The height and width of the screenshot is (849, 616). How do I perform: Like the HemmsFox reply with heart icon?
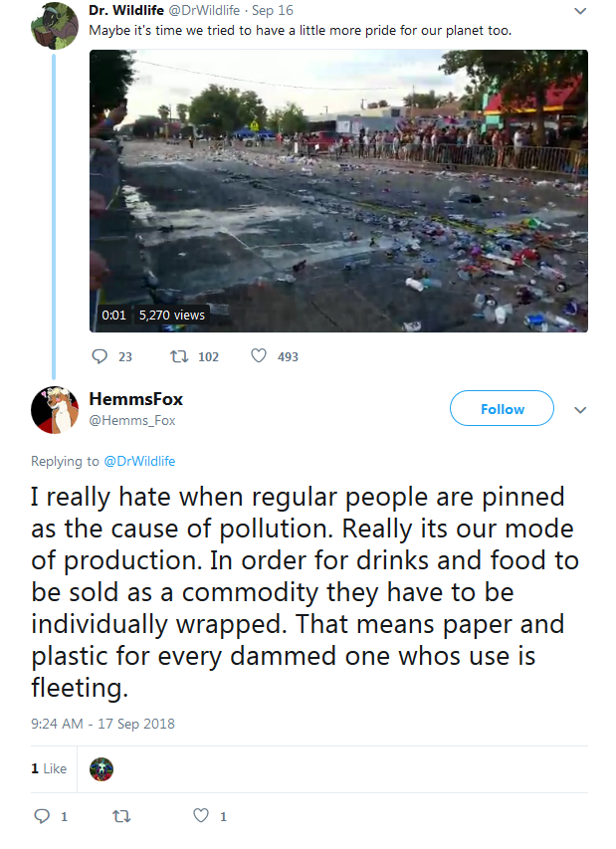tap(201, 815)
